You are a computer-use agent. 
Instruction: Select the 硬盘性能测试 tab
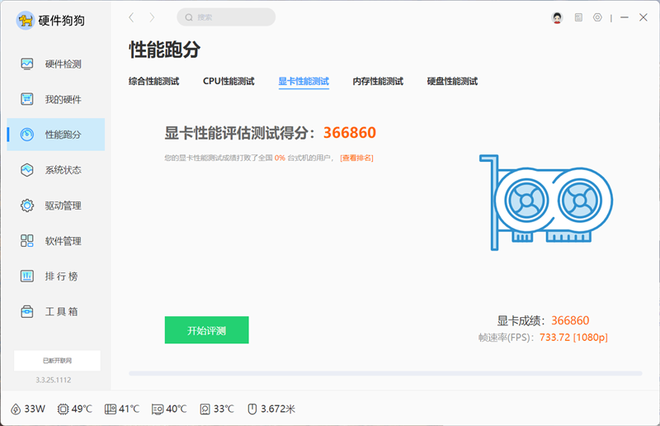[x=452, y=81]
